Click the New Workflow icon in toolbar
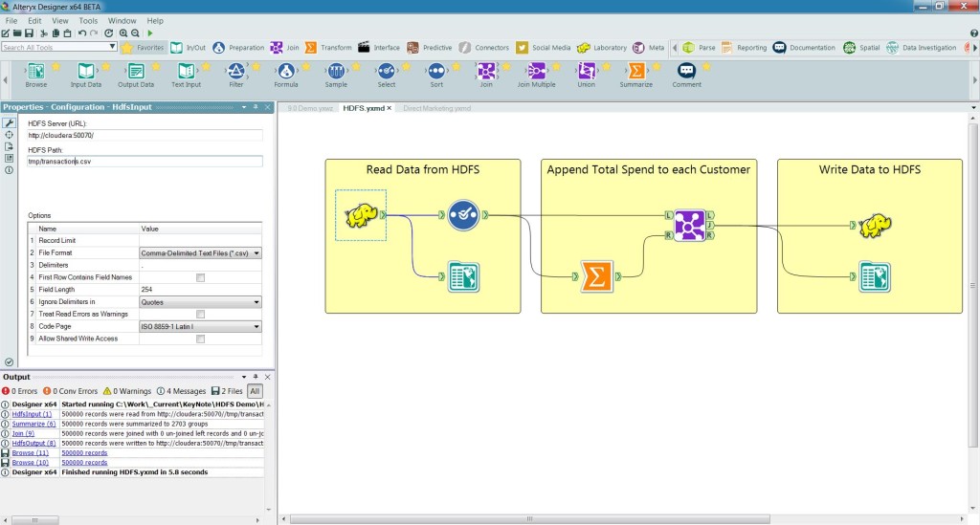The width and height of the screenshot is (980, 525). [6, 33]
